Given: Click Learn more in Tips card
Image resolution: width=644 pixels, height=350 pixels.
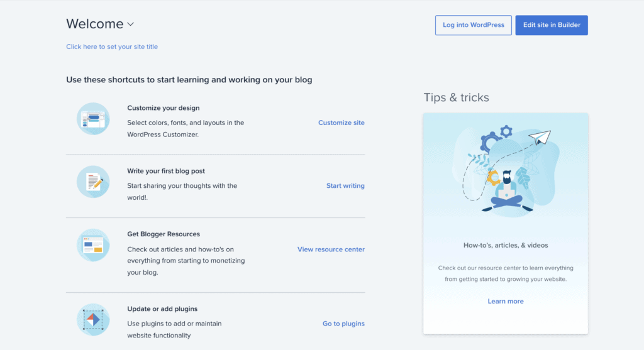Looking at the screenshot, I should coord(506,301).
